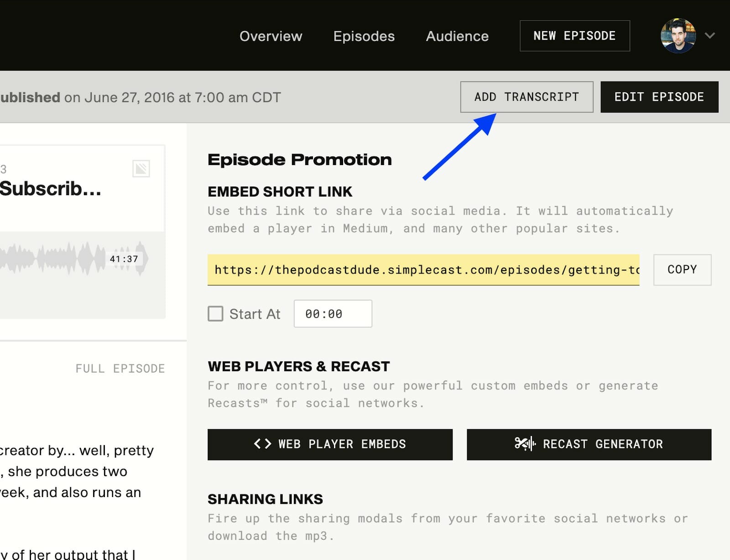The height and width of the screenshot is (560, 730).
Task: Click the FULL EPISODE label
Action: click(120, 368)
